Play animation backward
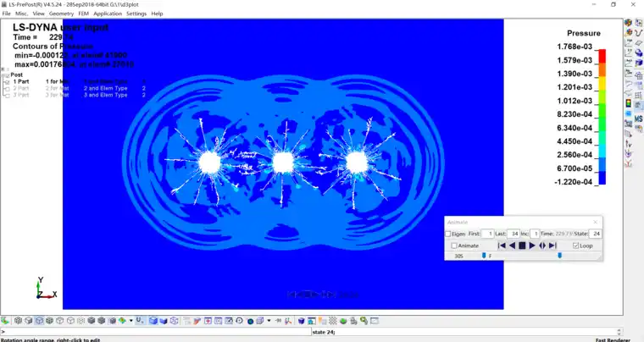Image resolution: width=644 pixels, height=342 pixels. tap(512, 245)
